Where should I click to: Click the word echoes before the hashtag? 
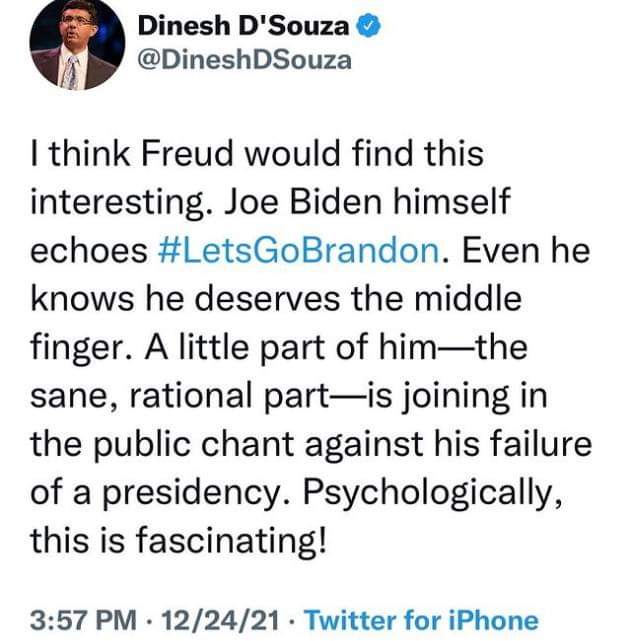click(x=89, y=250)
